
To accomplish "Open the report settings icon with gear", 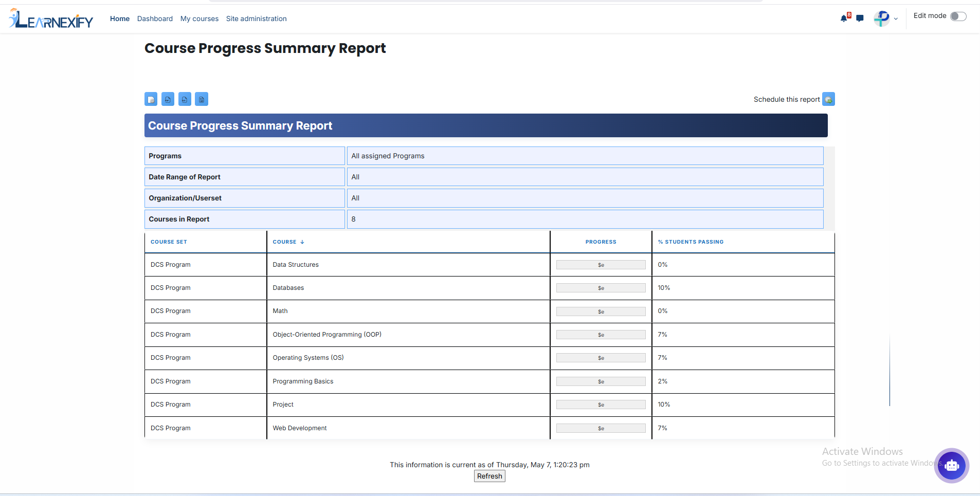I will (x=151, y=99).
